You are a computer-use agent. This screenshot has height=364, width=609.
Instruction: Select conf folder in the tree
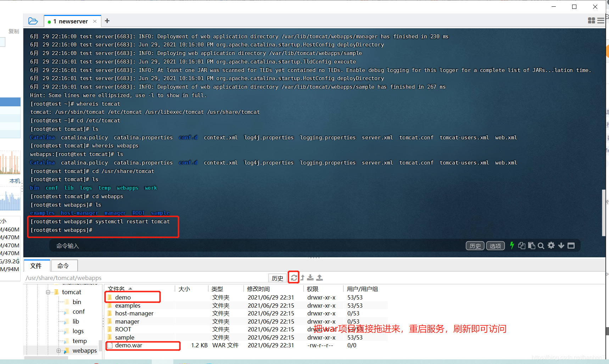tap(79, 312)
